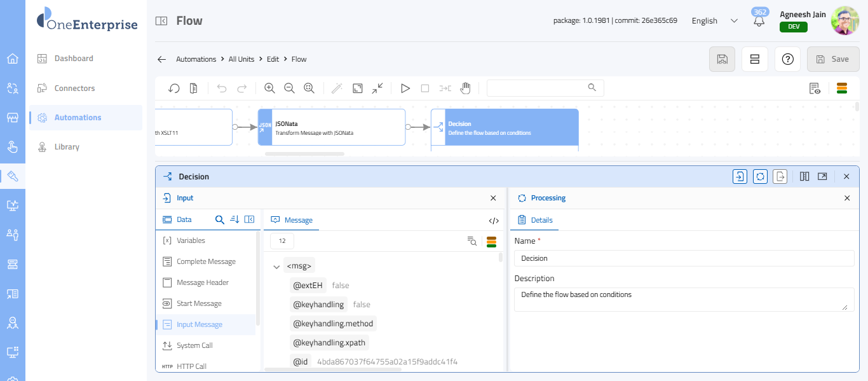Select the hand pan tool

tap(465, 88)
